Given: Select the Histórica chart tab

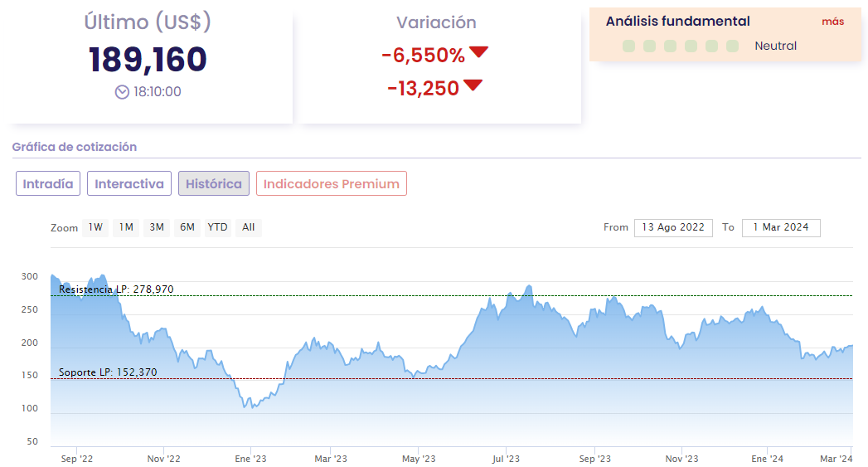Looking at the screenshot, I should pyautogui.click(x=214, y=183).
